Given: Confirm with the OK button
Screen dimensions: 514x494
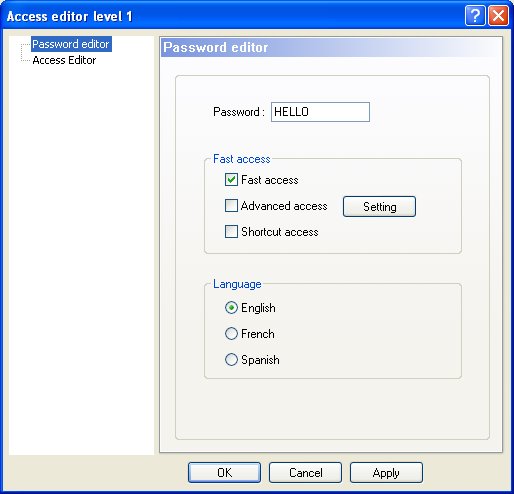Looking at the screenshot, I should (224, 473).
